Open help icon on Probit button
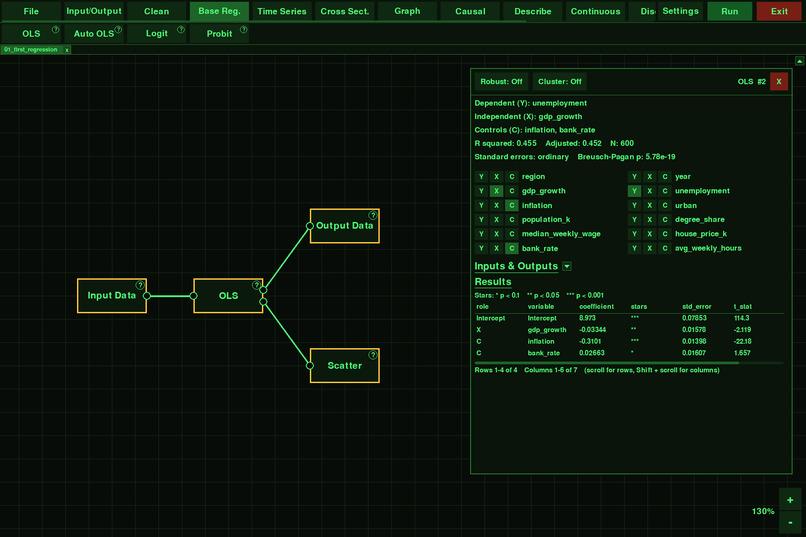Screen dimensions: 806x537 coord(244,30)
